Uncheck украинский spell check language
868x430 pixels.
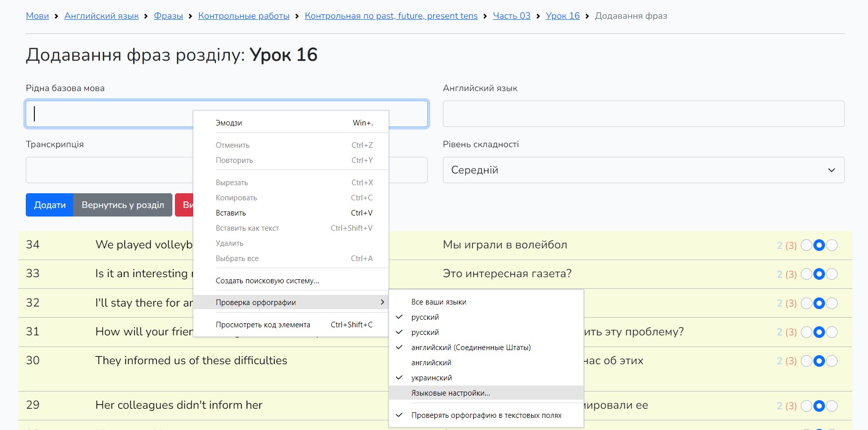pos(431,378)
